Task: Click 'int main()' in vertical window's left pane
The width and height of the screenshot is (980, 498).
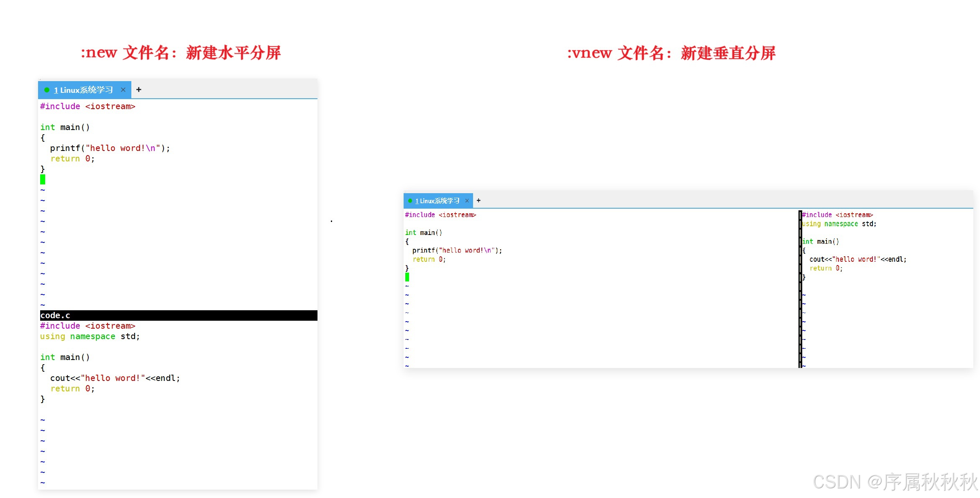Action: point(423,232)
